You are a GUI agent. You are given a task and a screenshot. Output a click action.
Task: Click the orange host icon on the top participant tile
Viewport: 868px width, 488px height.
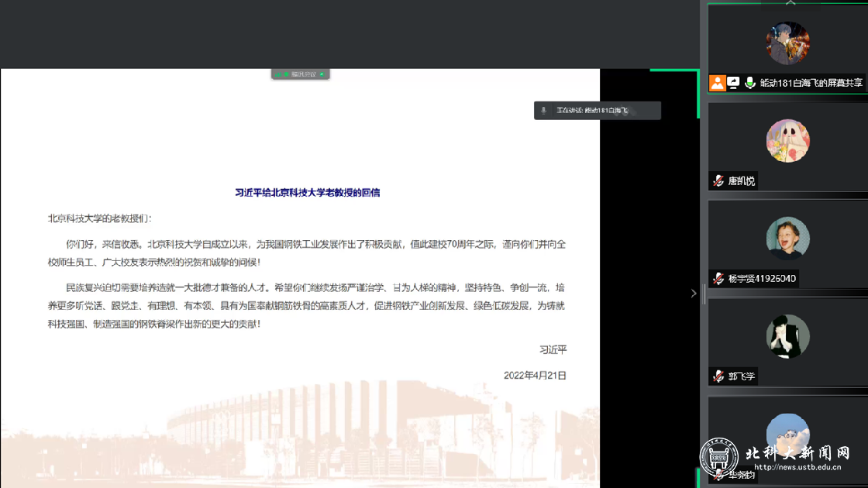(718, 83)
